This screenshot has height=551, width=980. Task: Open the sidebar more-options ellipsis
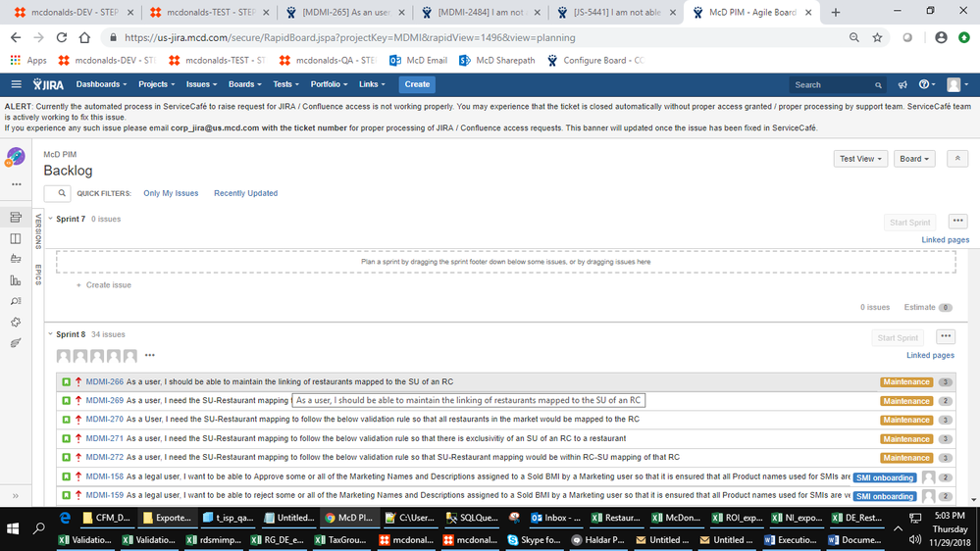coord(17,184)
